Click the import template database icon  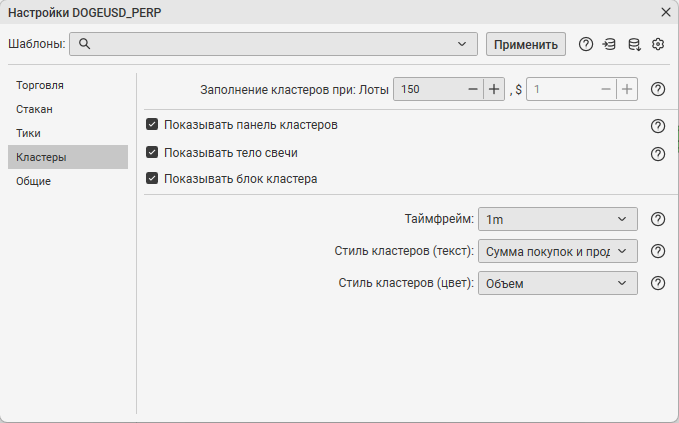point(610,44)
